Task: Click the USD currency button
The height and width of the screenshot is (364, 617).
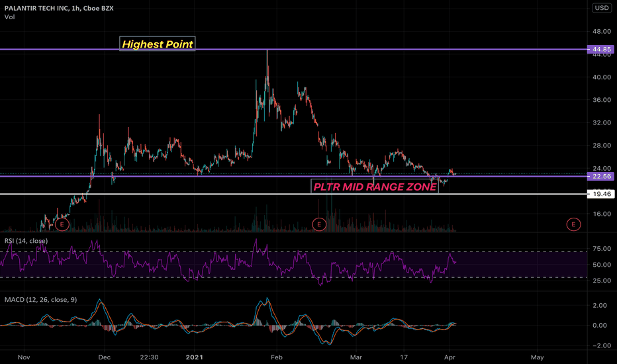Action: pos(602,8)
